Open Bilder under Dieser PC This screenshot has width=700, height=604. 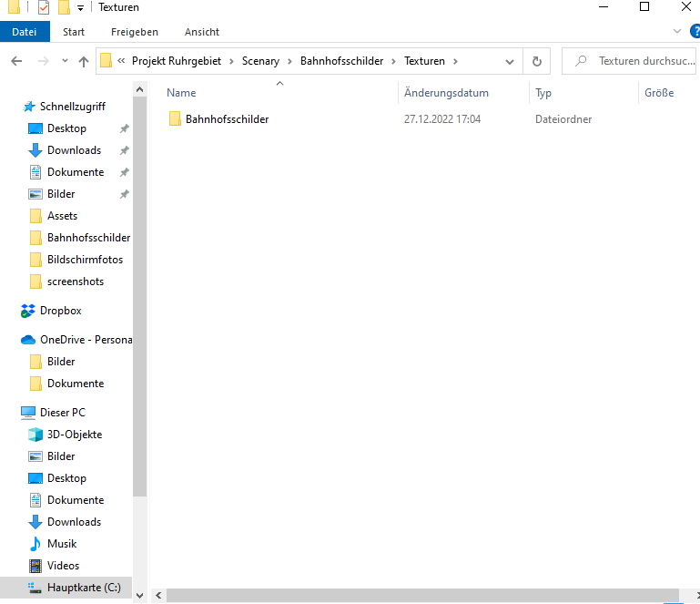pos(61,456)
